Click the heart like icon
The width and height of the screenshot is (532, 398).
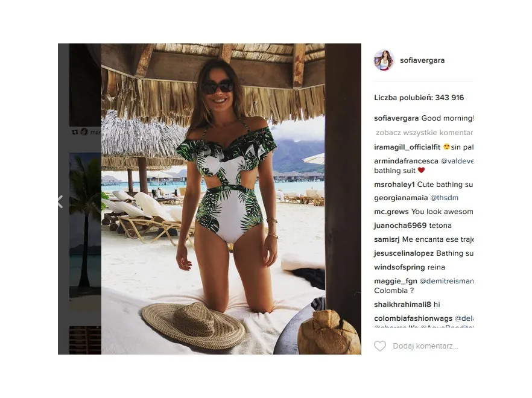380,346
